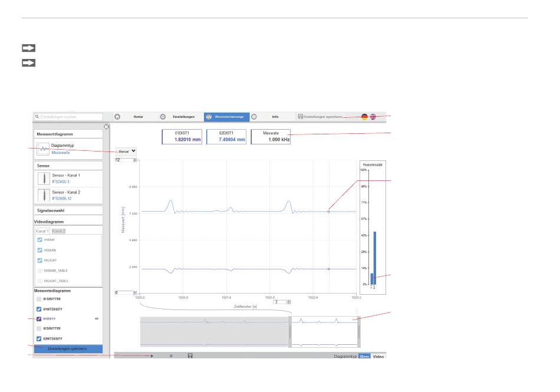The width and height of the screenshot is (560, 392).
Task: Click the right handle of overview range
Action: (358, 332)
